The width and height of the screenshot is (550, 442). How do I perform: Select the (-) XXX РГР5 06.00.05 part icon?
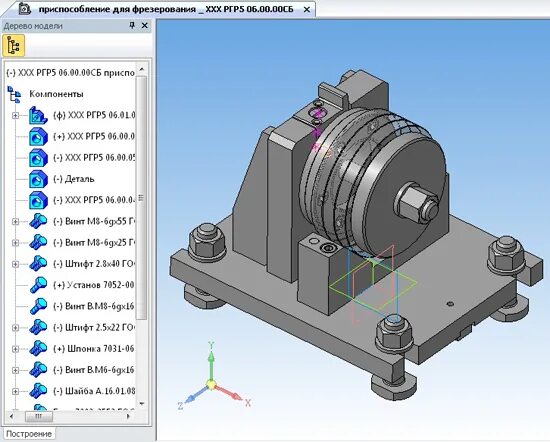38,158
